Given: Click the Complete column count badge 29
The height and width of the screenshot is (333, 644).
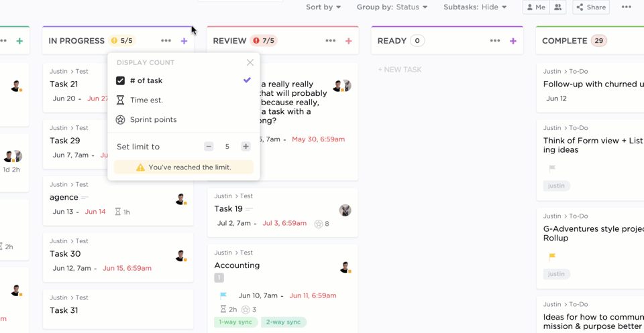Looking at the screenshot, I should click(x=599, y=41).
